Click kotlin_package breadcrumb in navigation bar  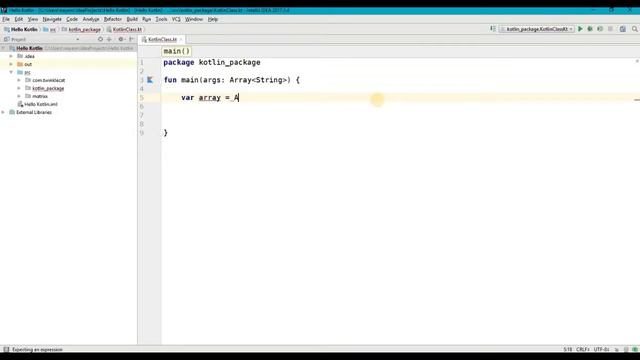81,29
